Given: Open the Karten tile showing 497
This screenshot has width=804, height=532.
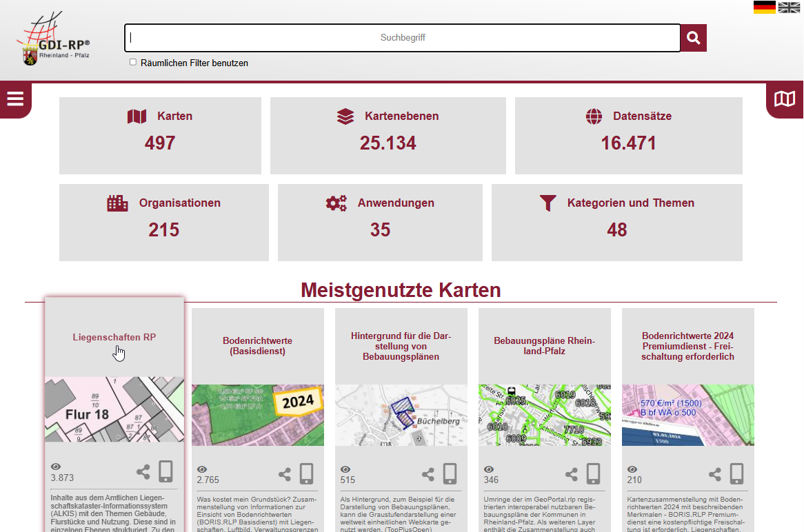Looking at the screenshot, I should (160, 135).
